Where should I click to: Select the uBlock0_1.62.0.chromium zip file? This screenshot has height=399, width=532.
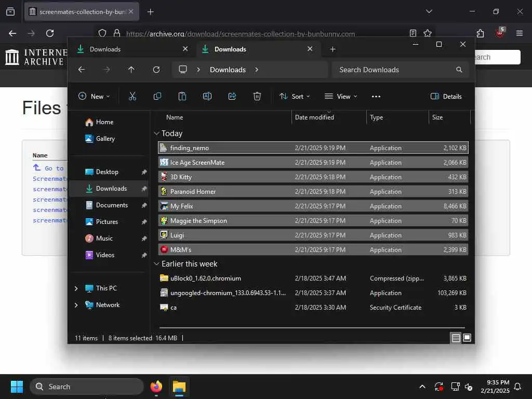click(x=313, y=278)
